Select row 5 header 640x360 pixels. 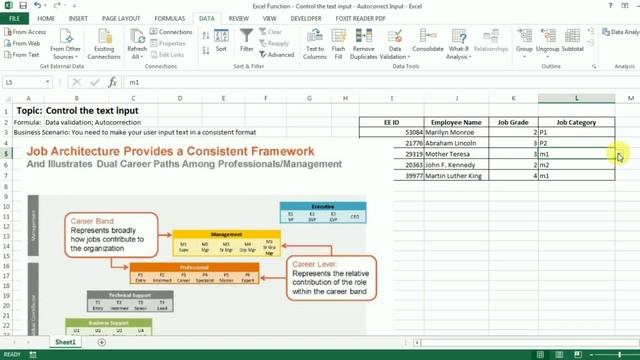pyautogui.click(x=6, y=154)
